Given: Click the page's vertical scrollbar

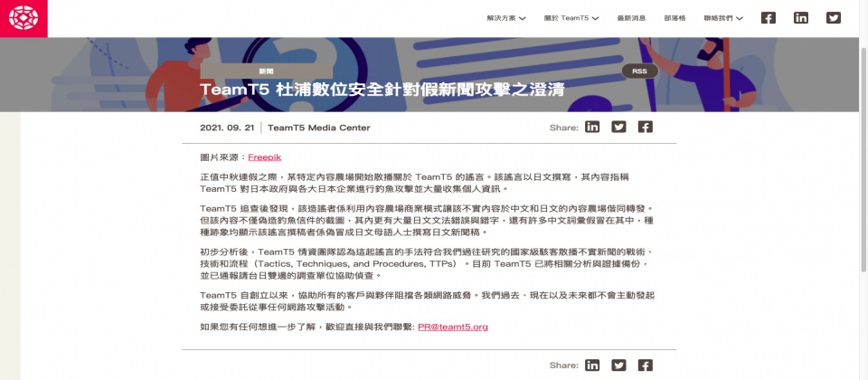Looking at the screenshot, I should [x=863, y=161].
